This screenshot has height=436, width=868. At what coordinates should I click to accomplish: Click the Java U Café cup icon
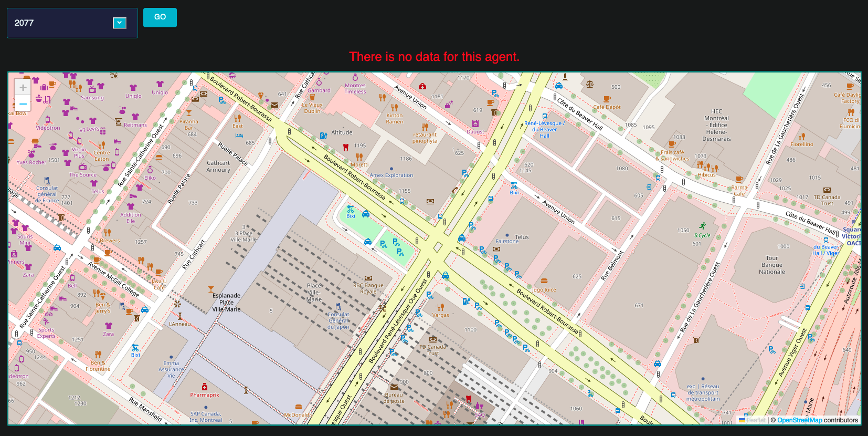(x=158, y=273)
